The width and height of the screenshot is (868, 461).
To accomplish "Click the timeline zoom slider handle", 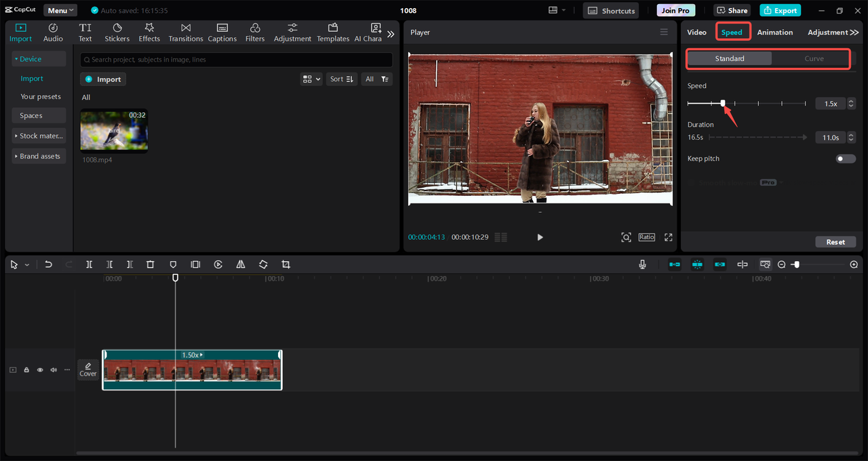I will pyautogui.click(x=796, y=264).
